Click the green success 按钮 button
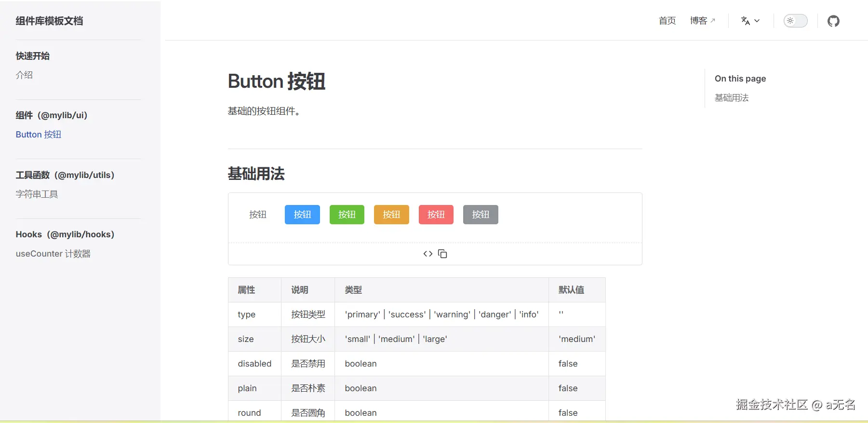 tap(347, 215)
